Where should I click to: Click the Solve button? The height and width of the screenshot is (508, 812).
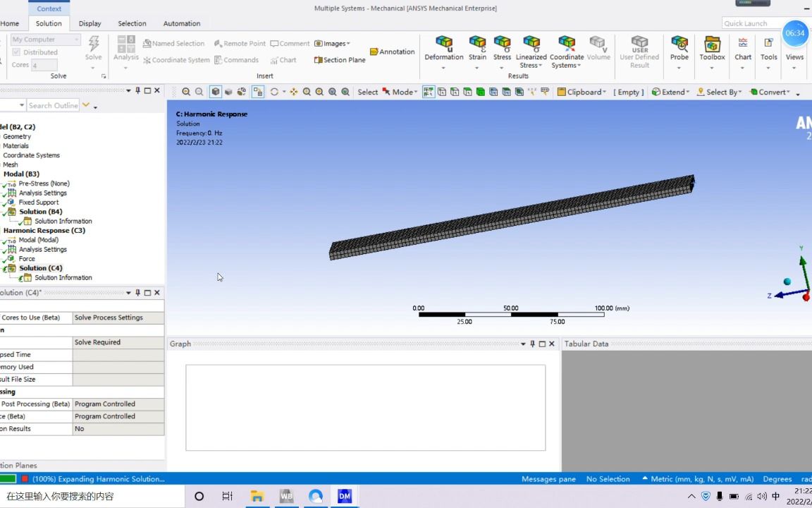(x=93, y=49)
